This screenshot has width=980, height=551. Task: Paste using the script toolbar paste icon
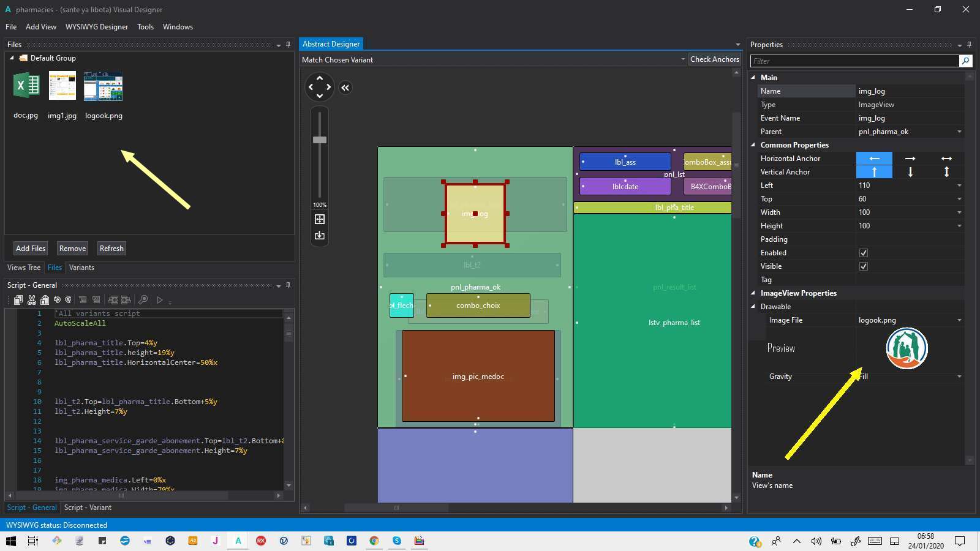[45, 300]
